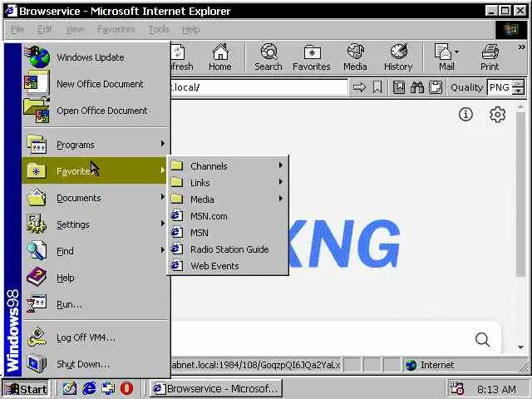This screenshot has height=399, width=532.
Task: Click the 8:13 AM clock
Action: click(496, 389)
